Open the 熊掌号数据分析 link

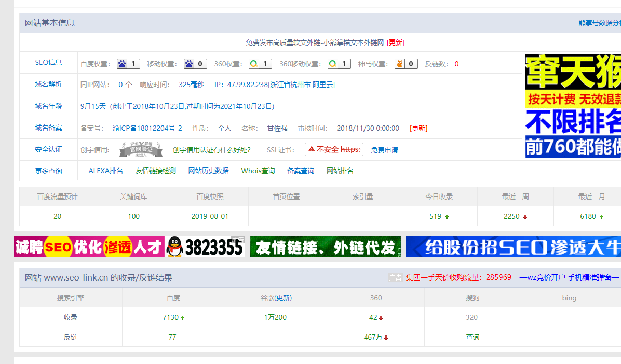pos(600,23)
